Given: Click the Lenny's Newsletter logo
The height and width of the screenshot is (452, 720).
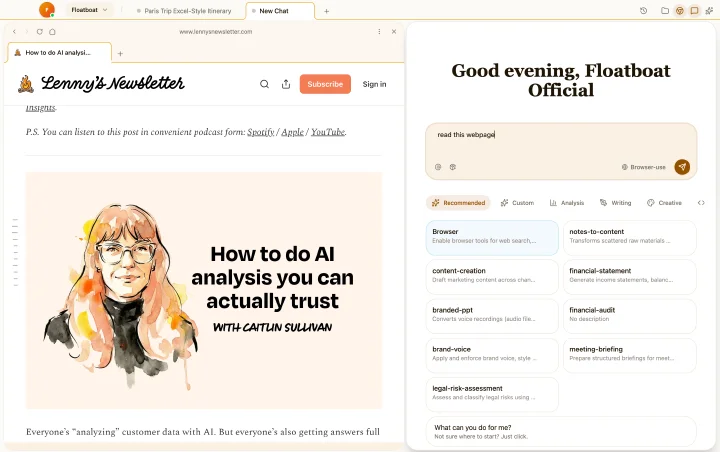Looking at the screenshot, I should [101, 83].
